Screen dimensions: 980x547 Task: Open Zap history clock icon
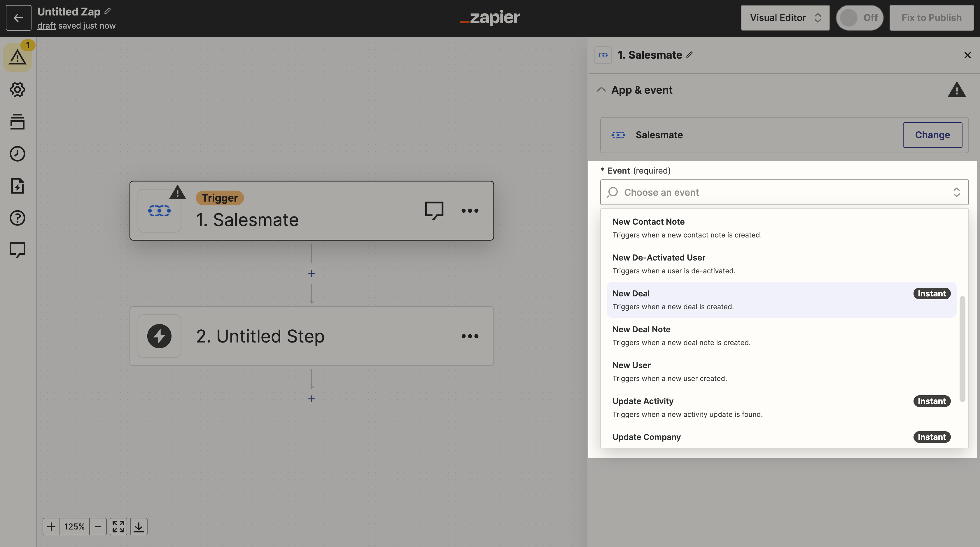17,154
